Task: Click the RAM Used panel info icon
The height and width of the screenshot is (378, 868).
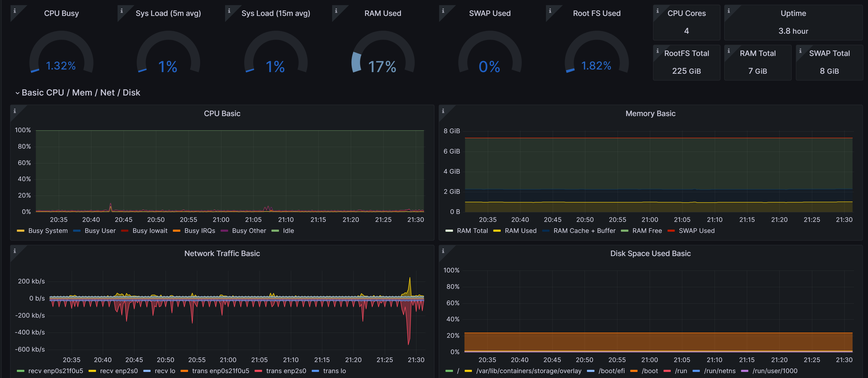Action: 336,11
